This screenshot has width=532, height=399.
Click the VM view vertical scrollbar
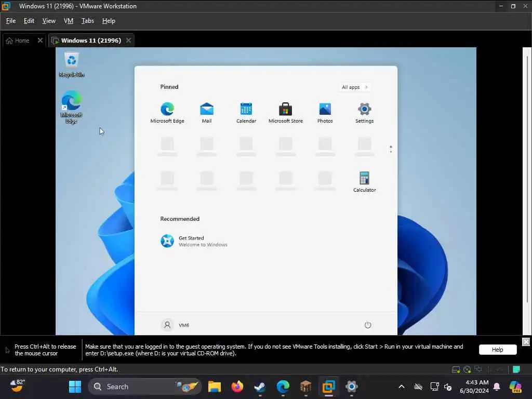pyautogui.click(x=527, y=180)
